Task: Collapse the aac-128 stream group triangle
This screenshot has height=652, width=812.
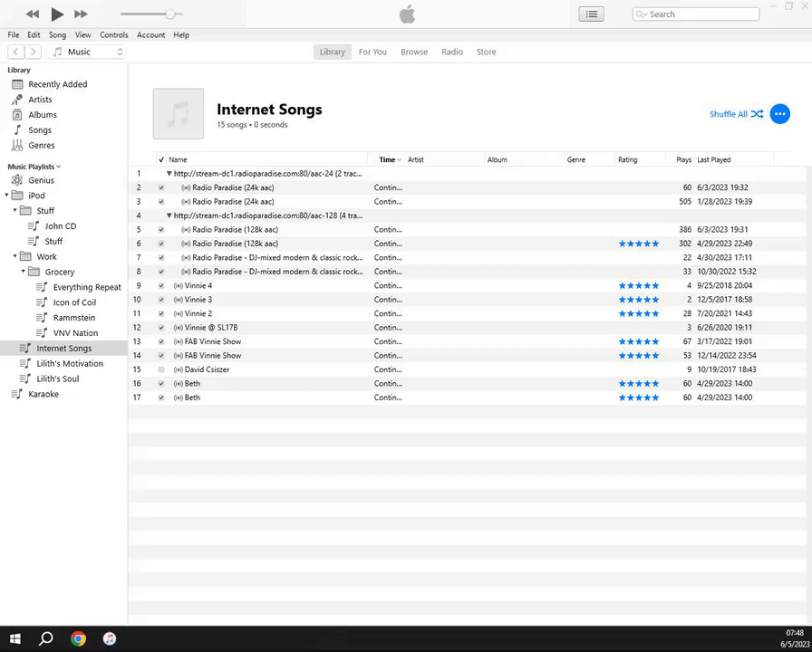Action: 169,216
